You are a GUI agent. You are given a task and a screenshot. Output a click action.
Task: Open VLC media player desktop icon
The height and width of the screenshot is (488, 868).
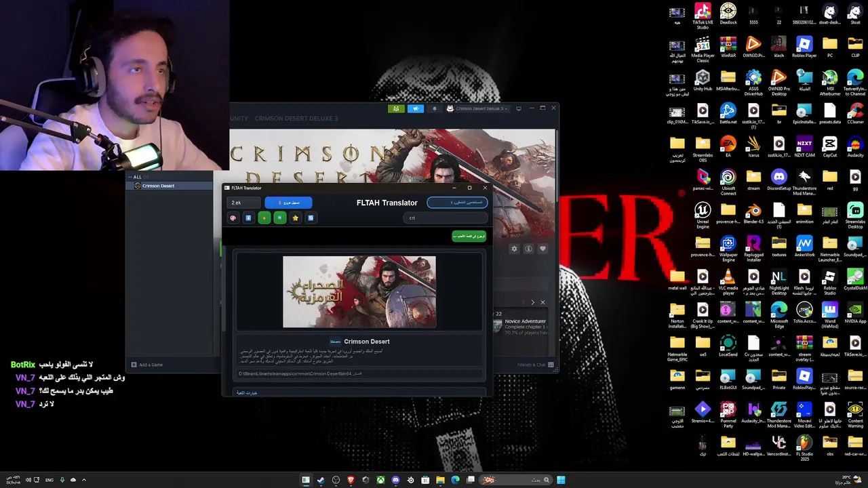point(728,282)
